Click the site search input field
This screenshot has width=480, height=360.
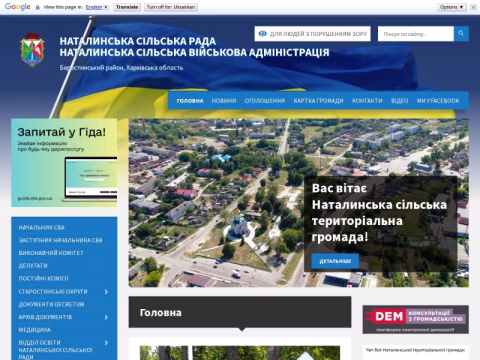pyautogui.click(x=416, y=34)
